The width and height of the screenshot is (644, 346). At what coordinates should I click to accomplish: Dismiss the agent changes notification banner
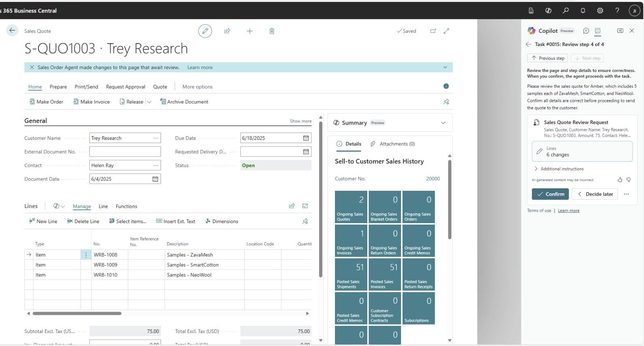pos(32,68)
